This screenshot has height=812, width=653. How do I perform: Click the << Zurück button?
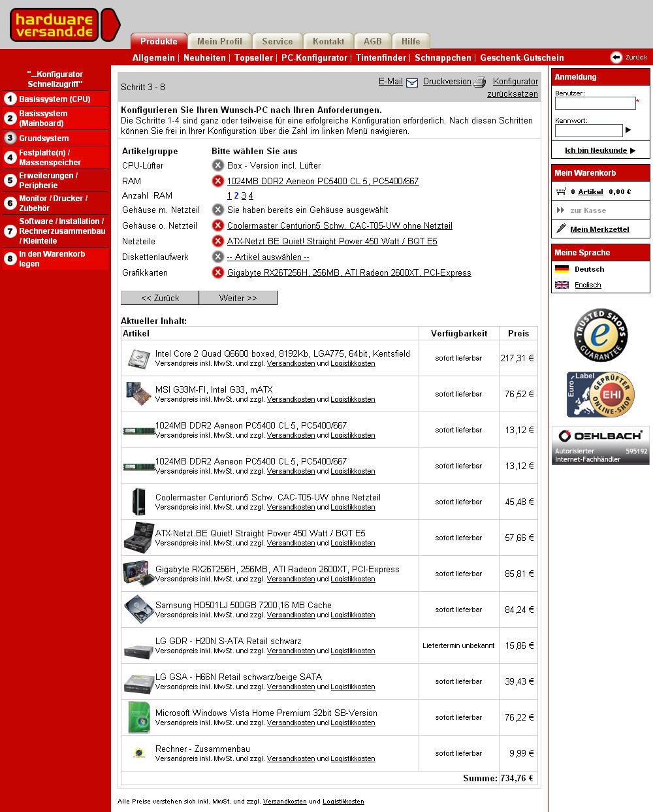(x=160, y=298)
